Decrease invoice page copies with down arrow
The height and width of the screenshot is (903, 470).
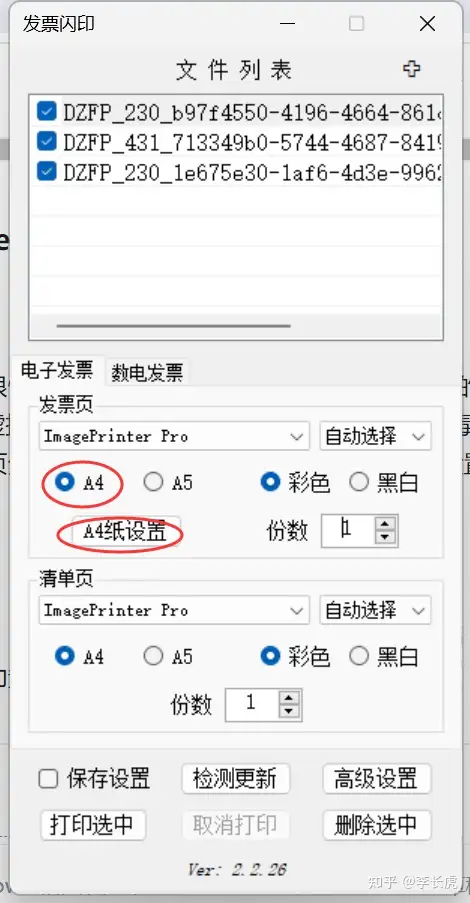point(385,537)
